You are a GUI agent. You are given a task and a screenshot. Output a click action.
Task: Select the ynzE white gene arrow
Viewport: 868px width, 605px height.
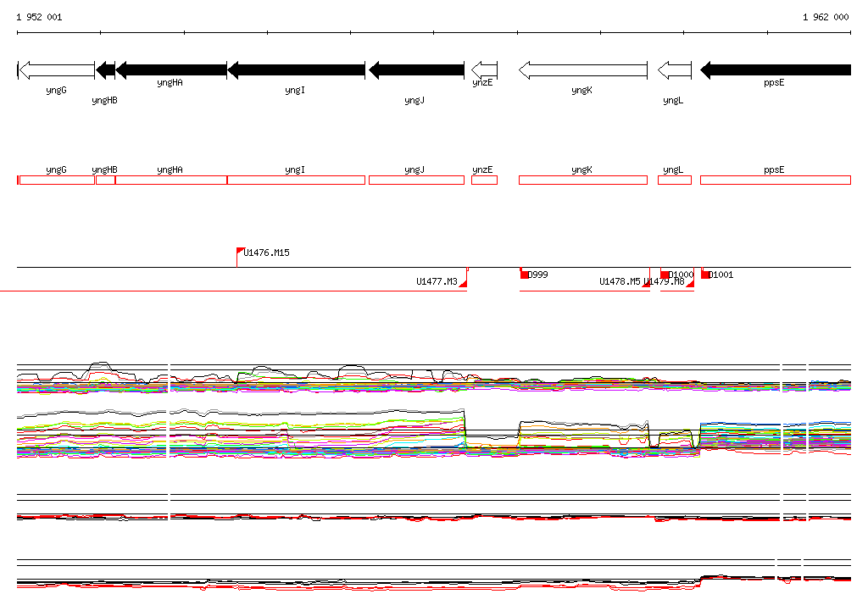pos(484,69)
